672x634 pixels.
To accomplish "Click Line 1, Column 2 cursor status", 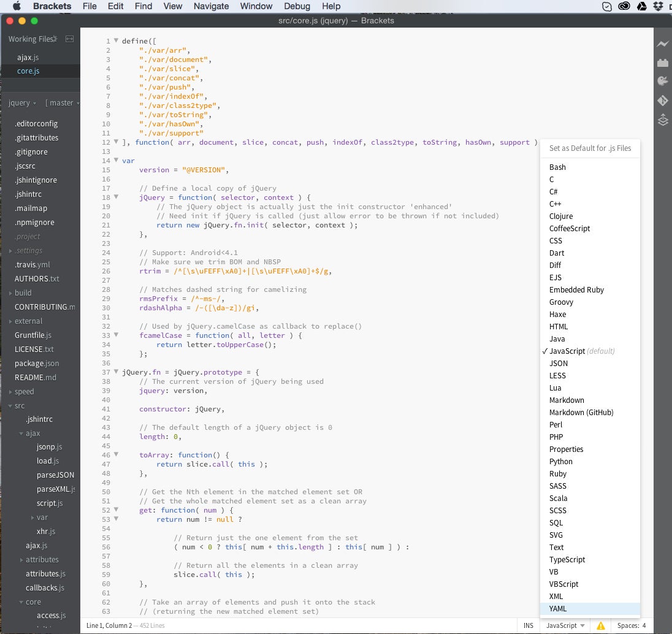I will pyautogui.click(x=109, y=625).
